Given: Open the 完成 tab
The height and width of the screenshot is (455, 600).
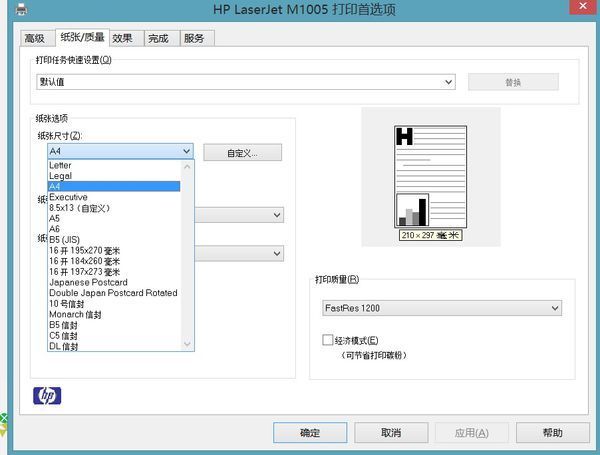Looking at the screenshot, I should [158, 38].
